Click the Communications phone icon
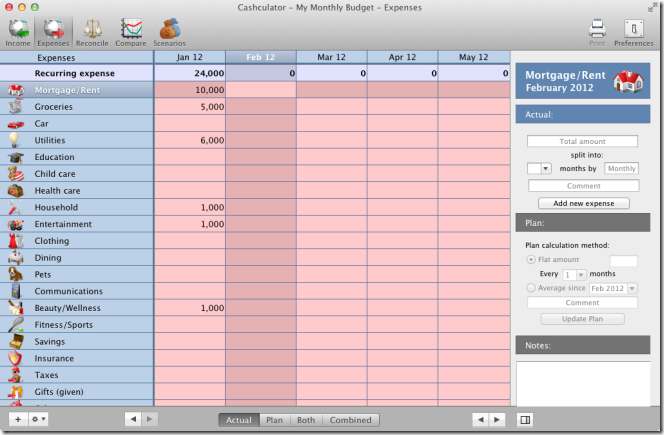664x435 pixels. click(16, 291)
